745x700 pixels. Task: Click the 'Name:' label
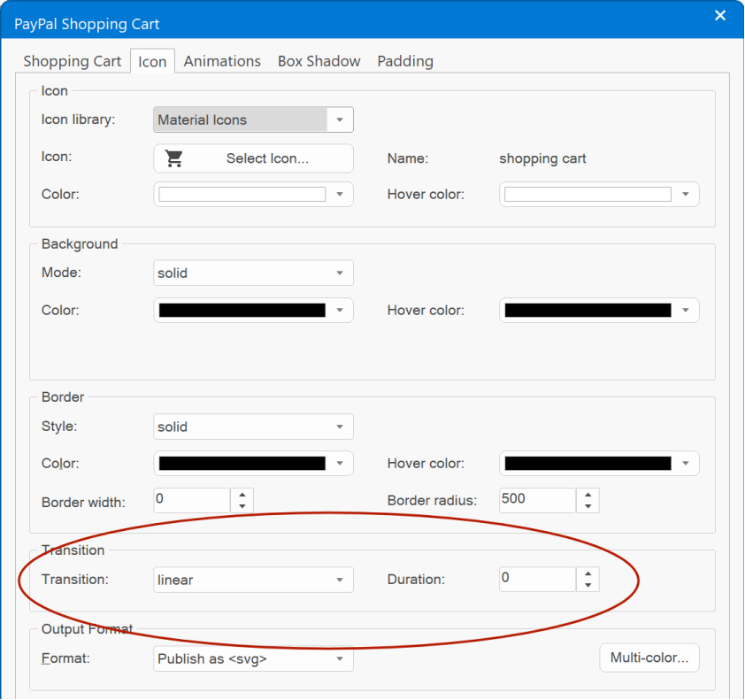tap(408, 158)
